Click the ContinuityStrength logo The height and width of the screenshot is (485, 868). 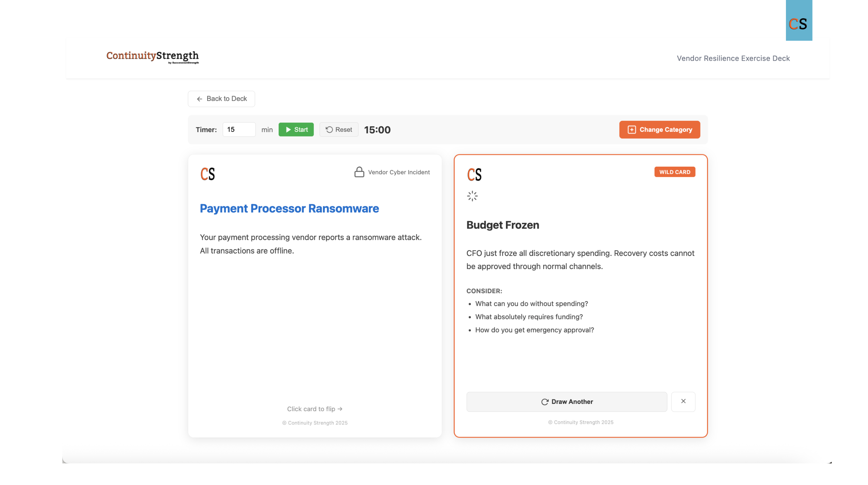pyautogui.click(x=152, y=57)
